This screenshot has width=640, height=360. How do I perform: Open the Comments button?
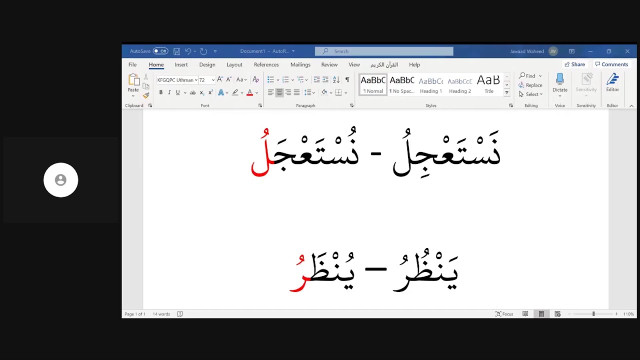pyautogui.click(x=611, y=64)
